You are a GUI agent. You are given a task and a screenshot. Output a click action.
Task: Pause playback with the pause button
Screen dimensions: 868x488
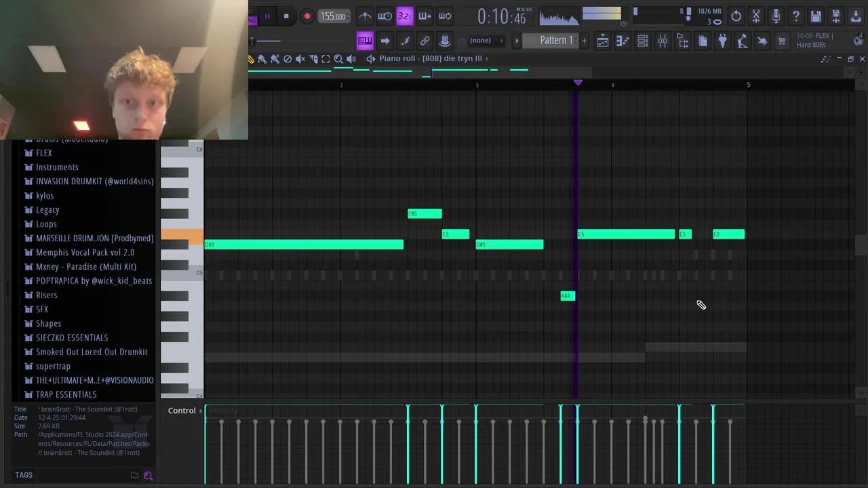(x=267, y=16)
